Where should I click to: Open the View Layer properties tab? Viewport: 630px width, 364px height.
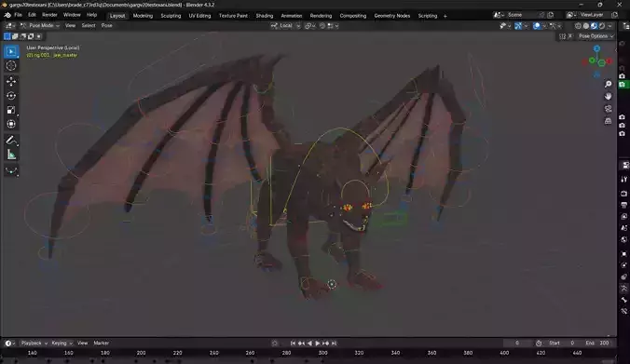tap(624, 216)
